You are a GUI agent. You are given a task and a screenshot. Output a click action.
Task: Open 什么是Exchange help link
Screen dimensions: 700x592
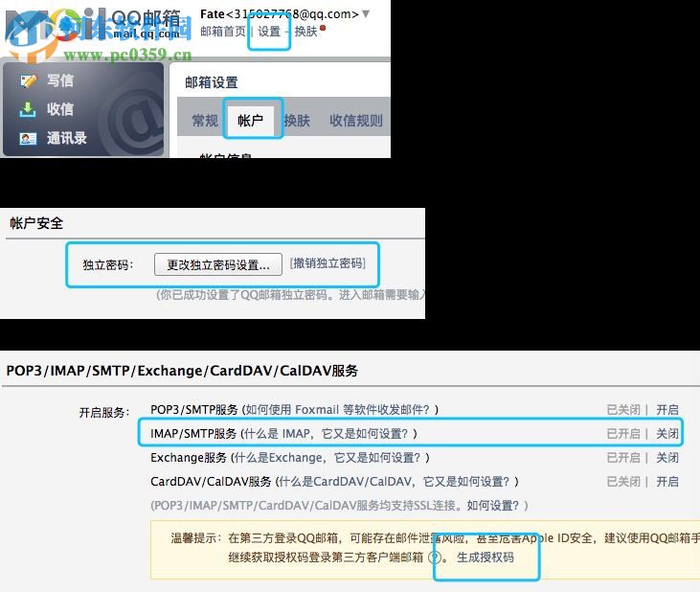(x=327, y=458)
